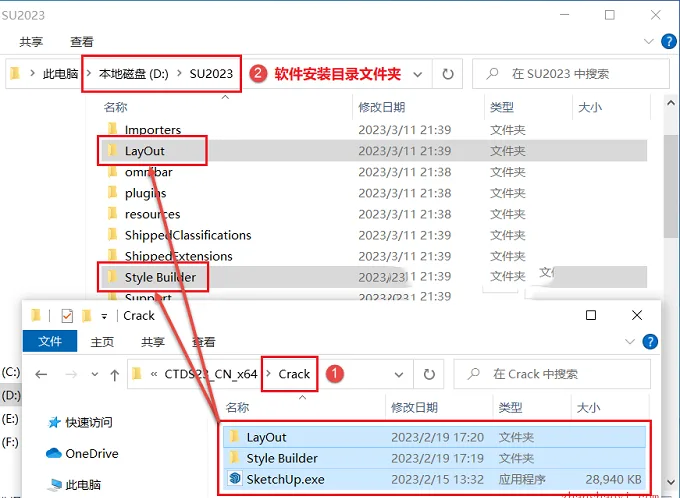Viewport: 680px width, 498px height.
Task: Select the C: drive in the sidebar
Action: pos(11,372)
